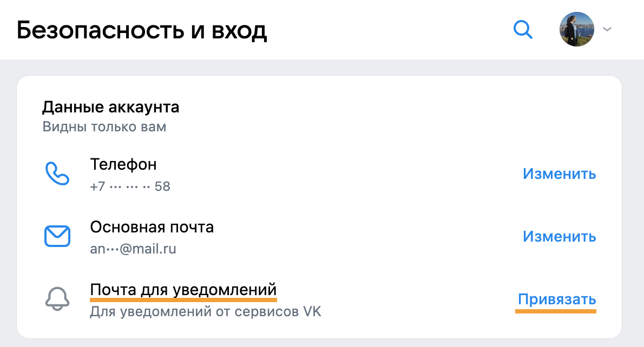Click the phone handset icon
Viewport: 644px width, 347px height.
point(57,174)
